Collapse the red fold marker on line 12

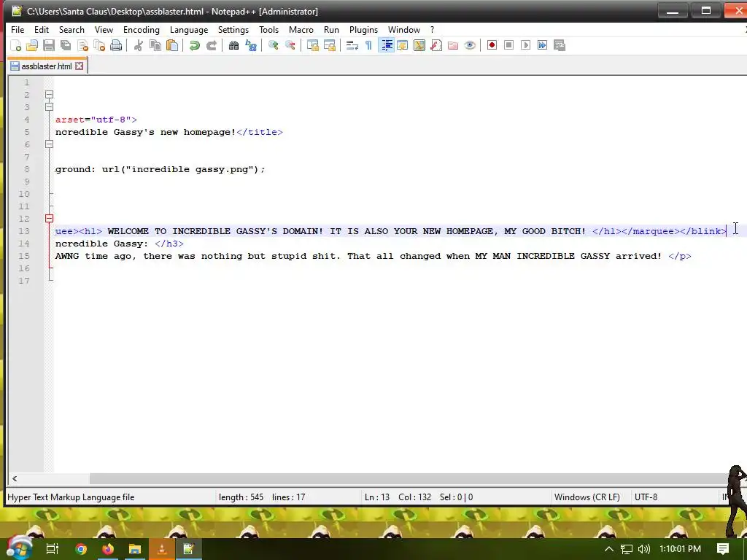click(49, 219)
